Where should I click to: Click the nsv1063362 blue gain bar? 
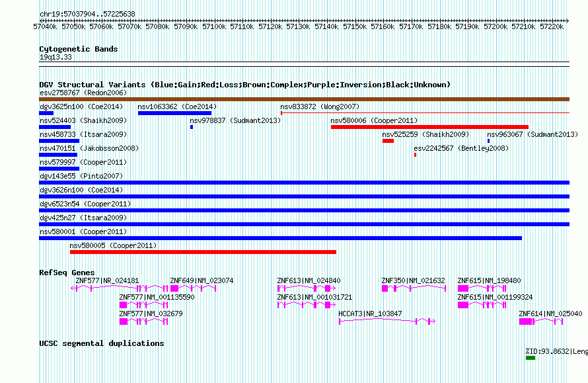[175, 113]
